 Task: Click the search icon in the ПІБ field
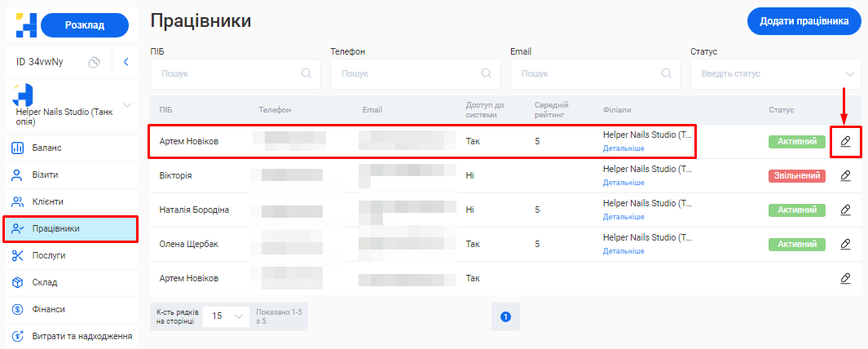[x=306, y=73]
